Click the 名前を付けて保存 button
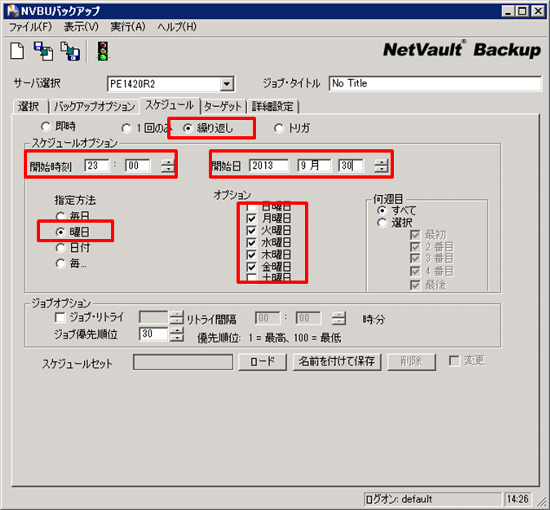This screenshot has height=510, width=550. point(337,362)
